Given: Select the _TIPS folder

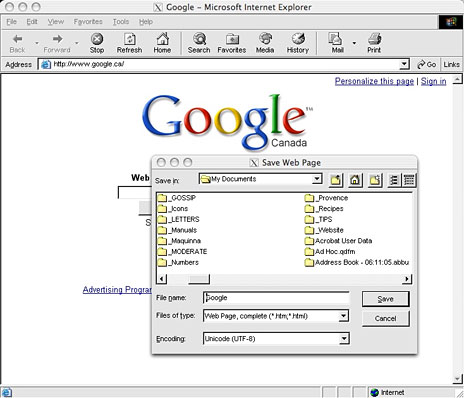Looking at the screenshot, I should pos(319,219).
